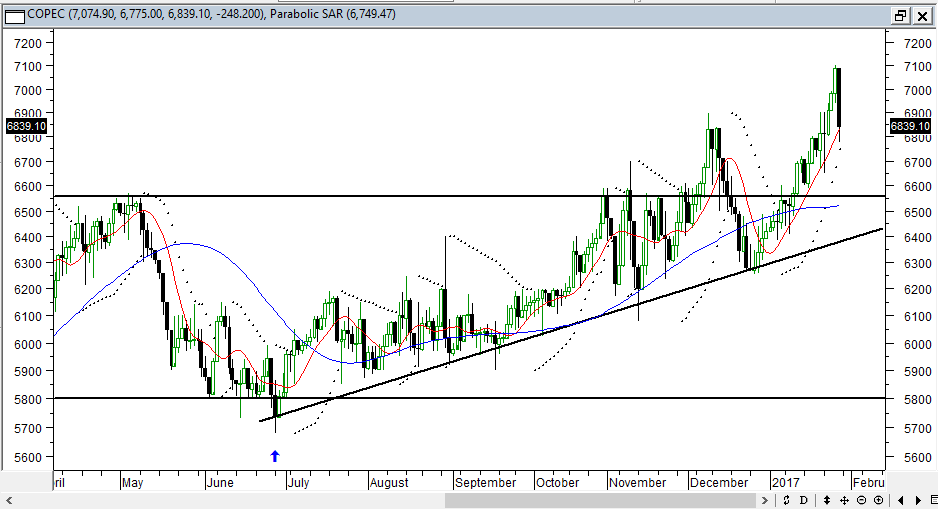938x509 pixels.
Task: Click the November date axis label
Action: [637, 482]
